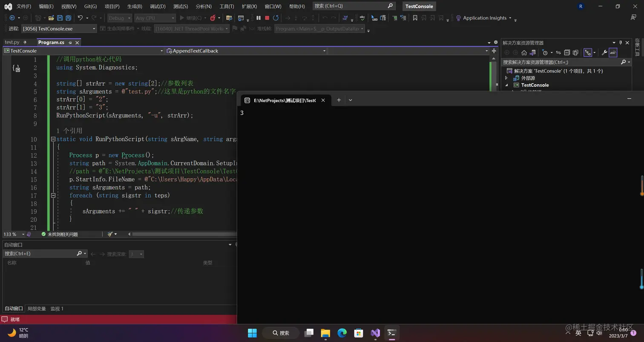The image size is (644, 342).
Task: Click the Hot Reload flame icon
Action: pyautogui.click(x=213, y=18)
